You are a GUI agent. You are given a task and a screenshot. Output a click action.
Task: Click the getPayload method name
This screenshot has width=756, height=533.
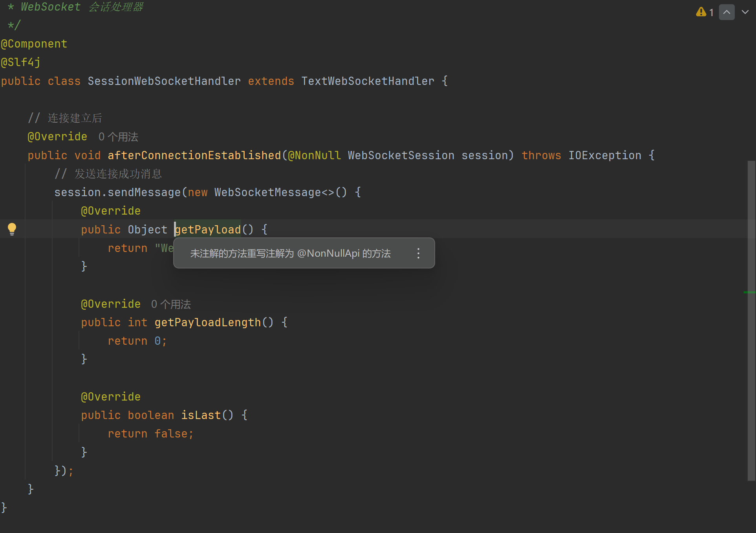(x=208, y=230)
